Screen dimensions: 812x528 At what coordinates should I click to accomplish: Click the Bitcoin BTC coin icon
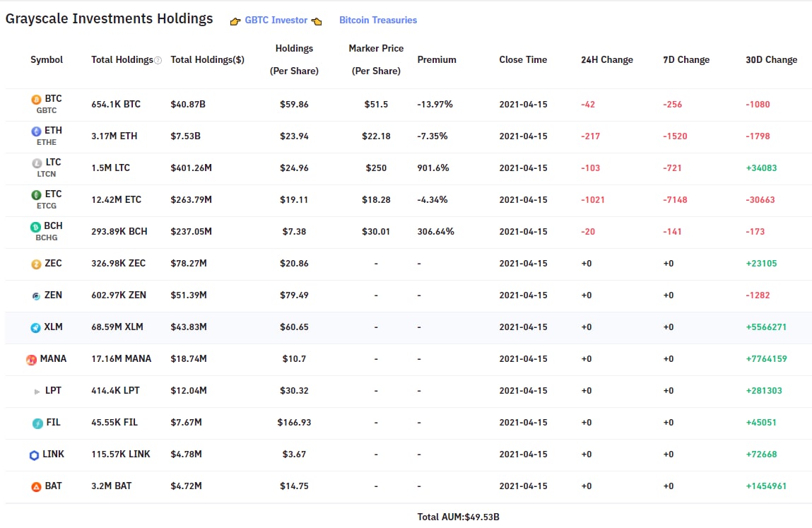[x=36, y=100]
